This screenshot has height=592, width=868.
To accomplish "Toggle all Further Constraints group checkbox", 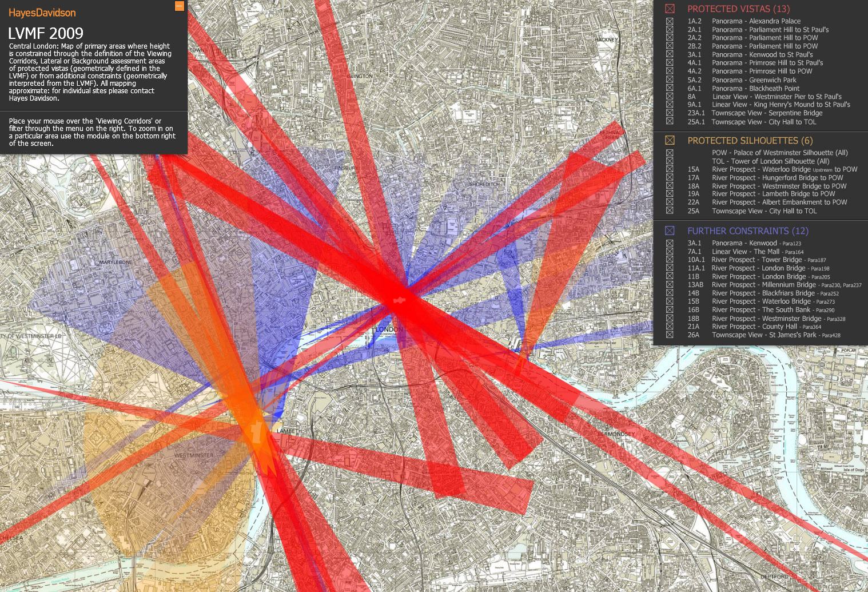I will tap(670, 231).
